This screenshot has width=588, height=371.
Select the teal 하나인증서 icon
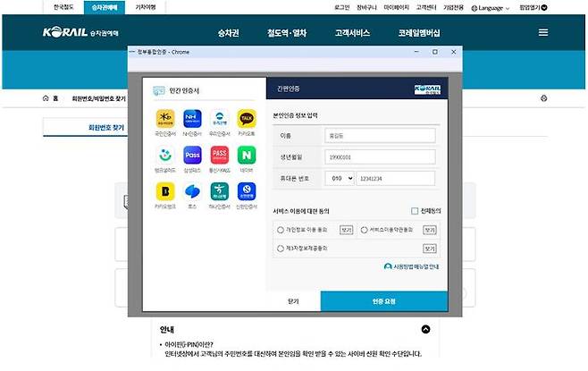[219, 191]
